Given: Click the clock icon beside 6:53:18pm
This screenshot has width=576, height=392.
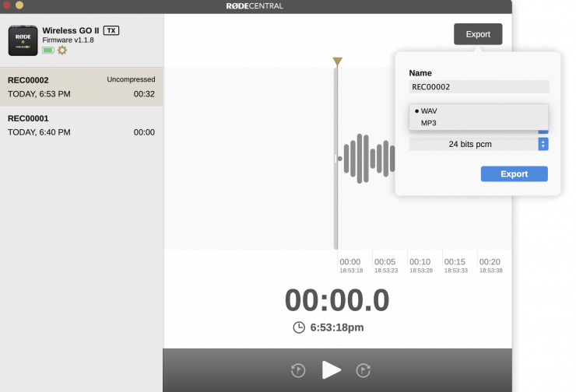Looking at the screenshot, I should click(299, 327).
